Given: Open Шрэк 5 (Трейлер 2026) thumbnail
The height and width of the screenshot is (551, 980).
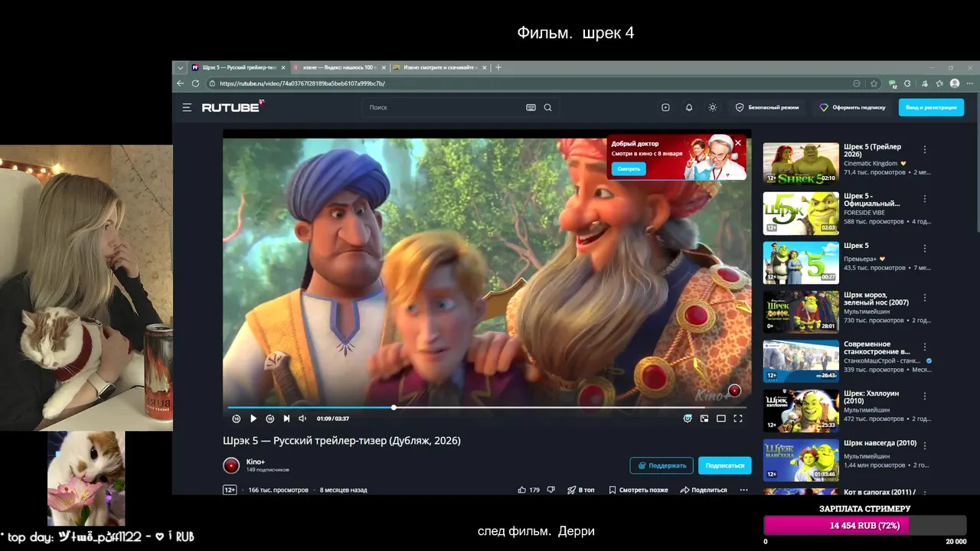Looking at the screenshot, I should 801,163.
